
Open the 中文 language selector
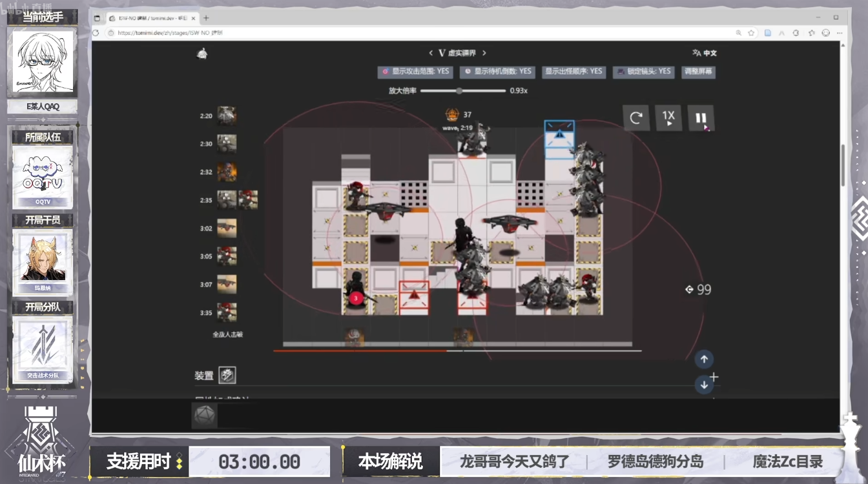(705, 54)
